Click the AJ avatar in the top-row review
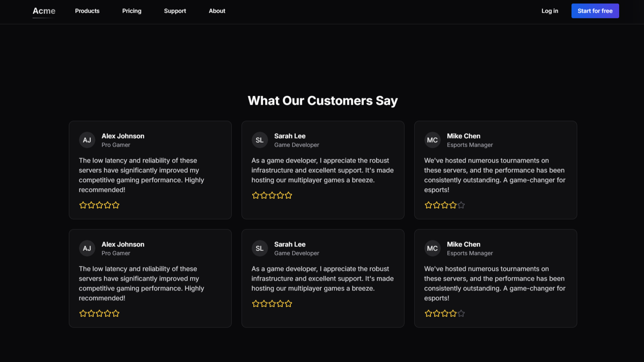Viewport: 644px width, 362px height. click(87, 140)
